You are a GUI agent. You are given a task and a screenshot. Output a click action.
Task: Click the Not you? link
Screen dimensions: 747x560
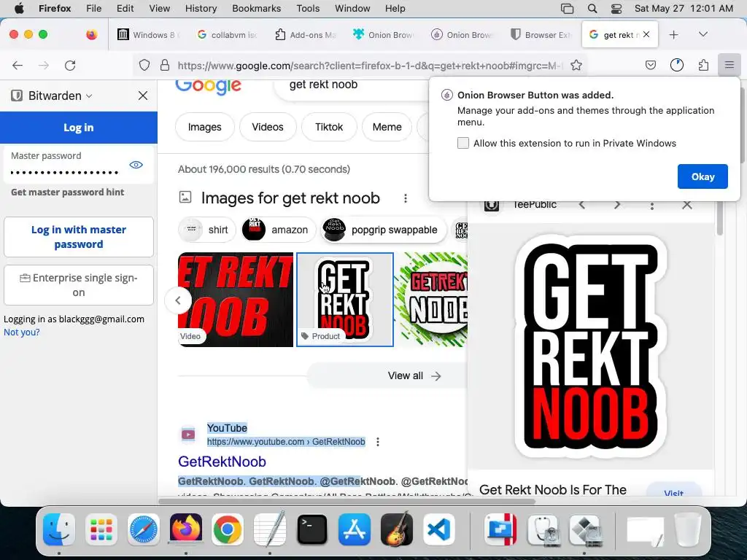(21, 332)
